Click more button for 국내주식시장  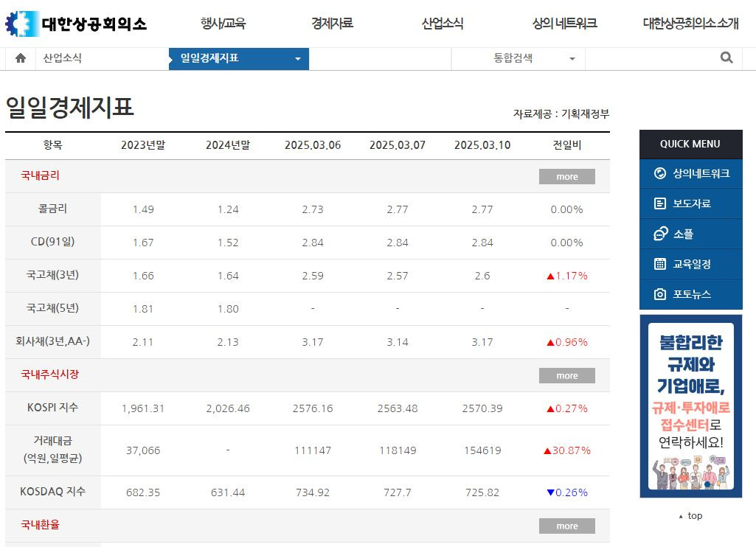coord(567,375)
